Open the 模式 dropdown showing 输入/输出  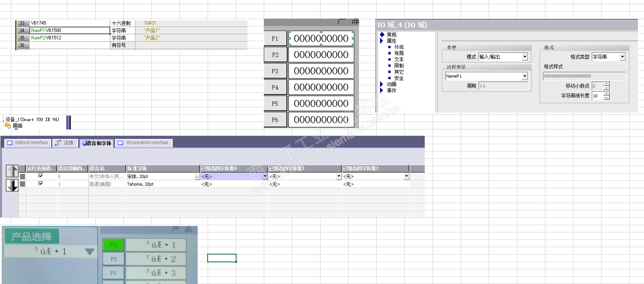click(x=525, y=57)
